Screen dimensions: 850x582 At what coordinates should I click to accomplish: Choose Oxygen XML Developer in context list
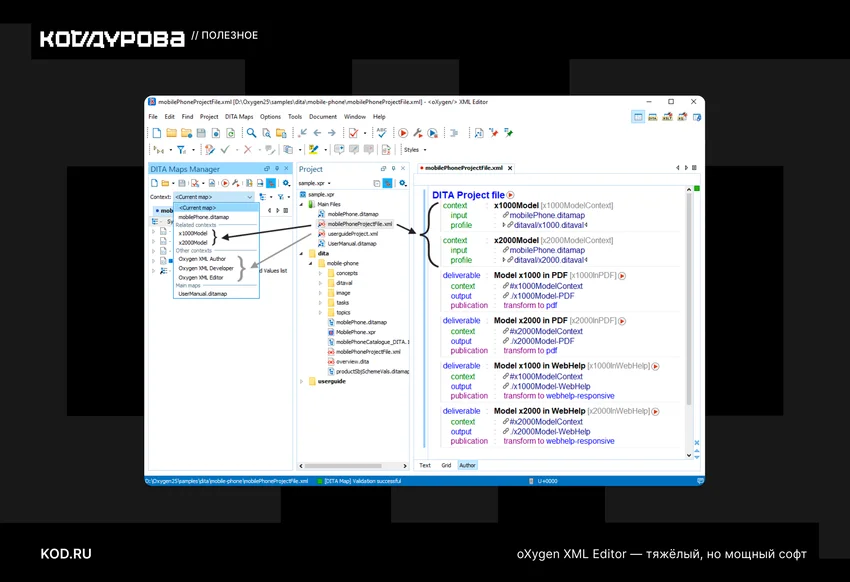[x=206, y=268]
